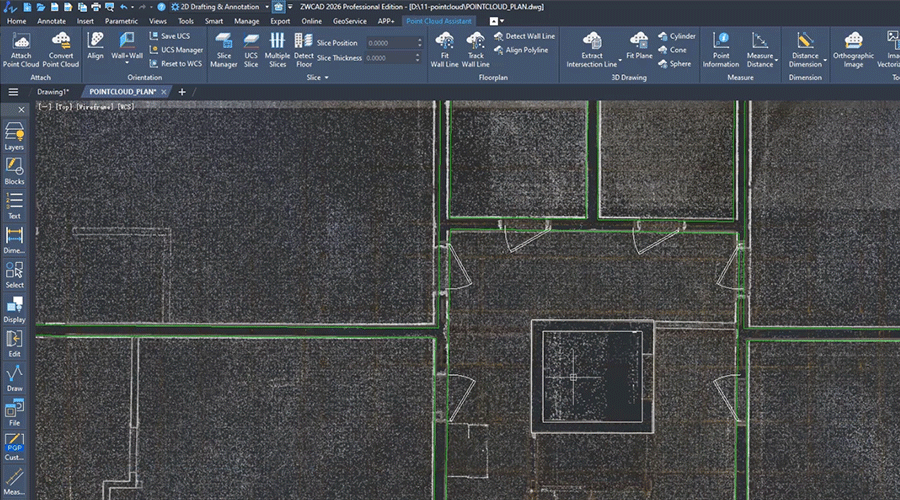Open Layers panel in sidebar

(14, 137)
